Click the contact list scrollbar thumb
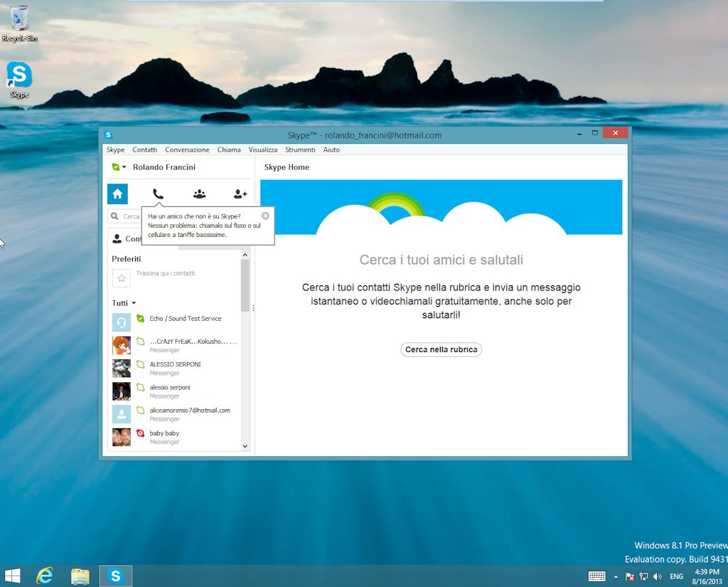The width and height of the screenshot is (728, 587). point(245,285)
